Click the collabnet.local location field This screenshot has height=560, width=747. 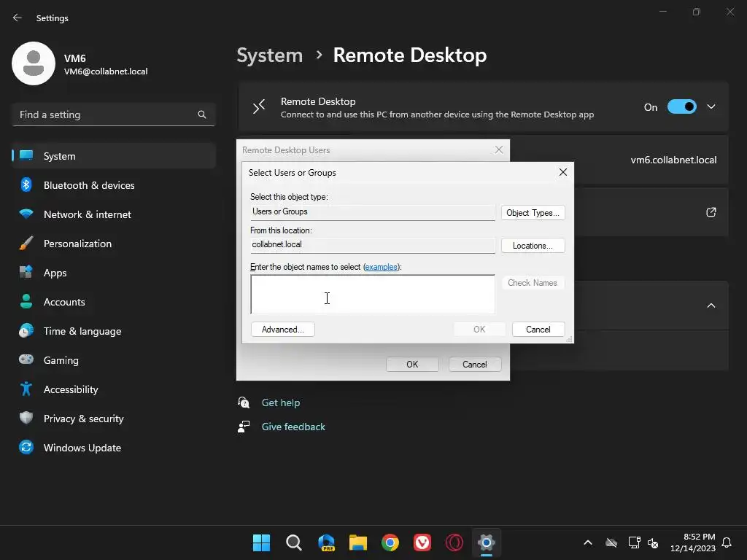[x=373, y=245]
